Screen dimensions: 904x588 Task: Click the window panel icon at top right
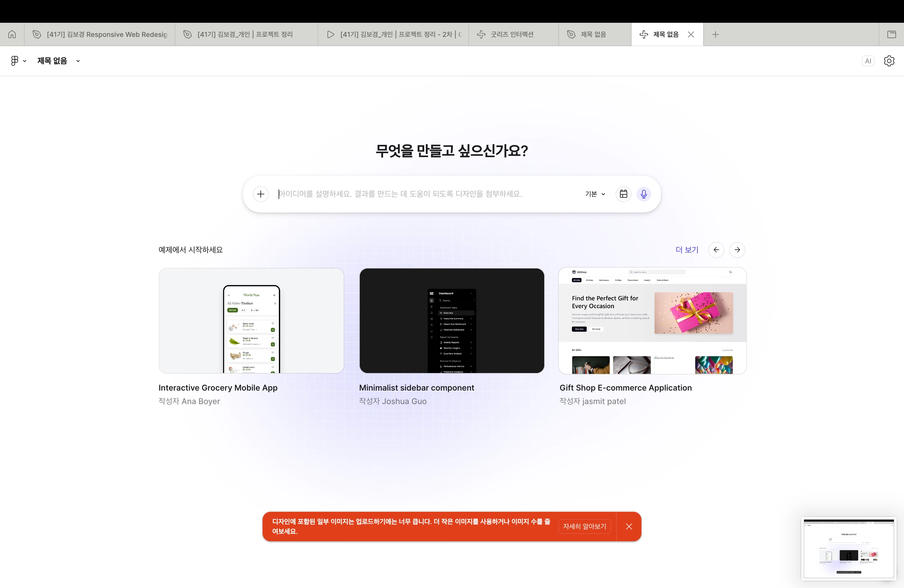point(891,34)
